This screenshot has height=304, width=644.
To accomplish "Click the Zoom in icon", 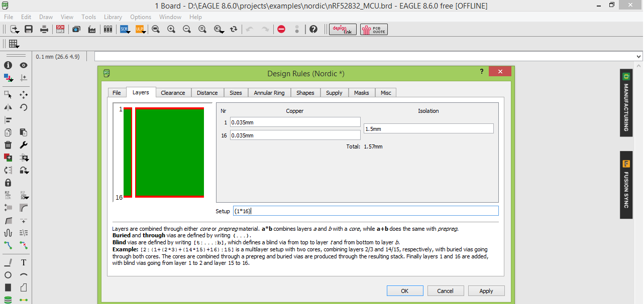I will (171, 29).
